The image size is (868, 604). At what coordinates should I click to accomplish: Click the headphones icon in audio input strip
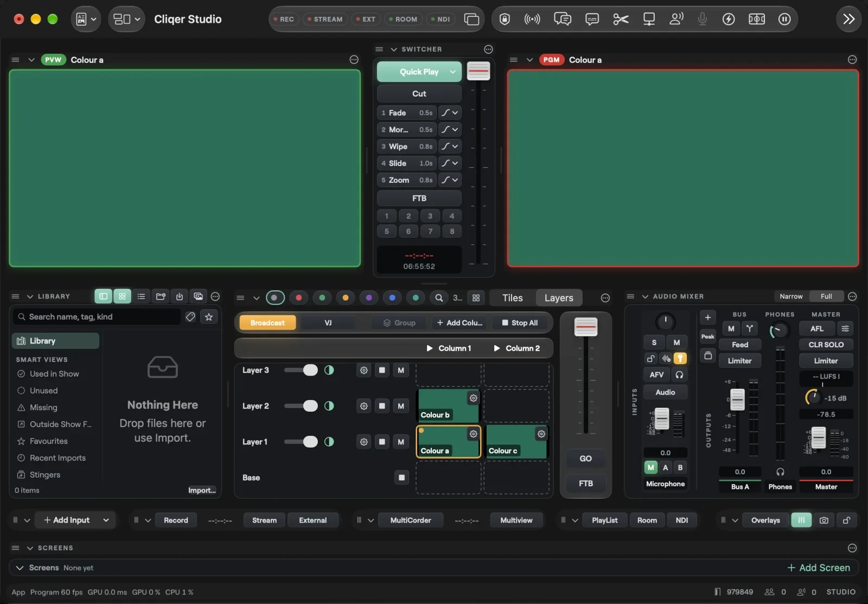pos(679,374)
